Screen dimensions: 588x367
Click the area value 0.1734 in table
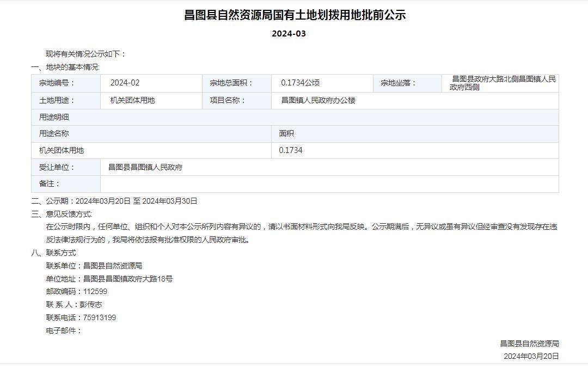tap(291, 150)
